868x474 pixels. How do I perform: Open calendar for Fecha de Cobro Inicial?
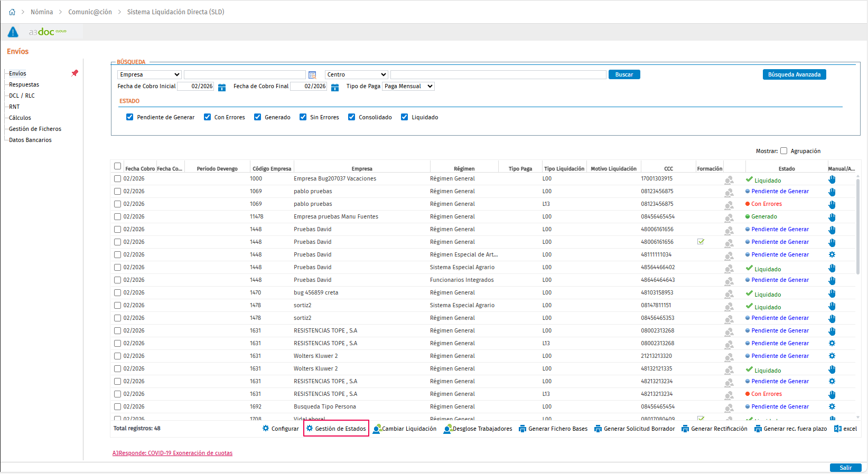point(222,87)
